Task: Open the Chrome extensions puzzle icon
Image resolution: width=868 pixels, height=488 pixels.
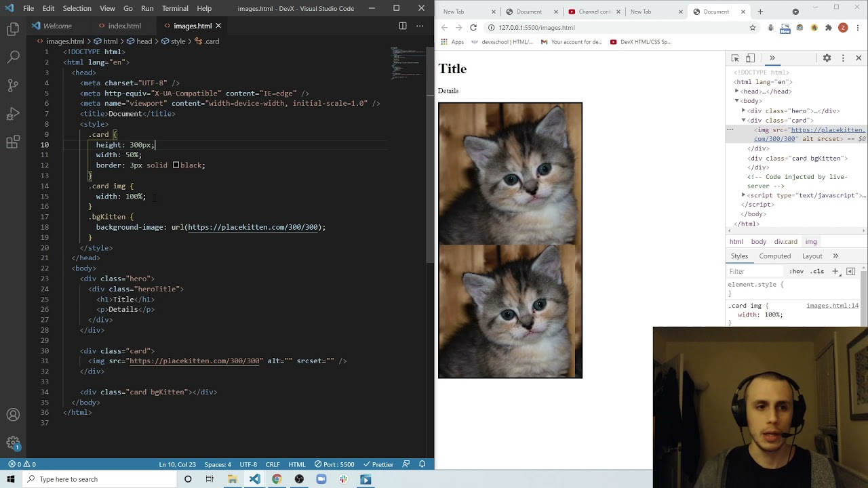Action: [828, 28]
